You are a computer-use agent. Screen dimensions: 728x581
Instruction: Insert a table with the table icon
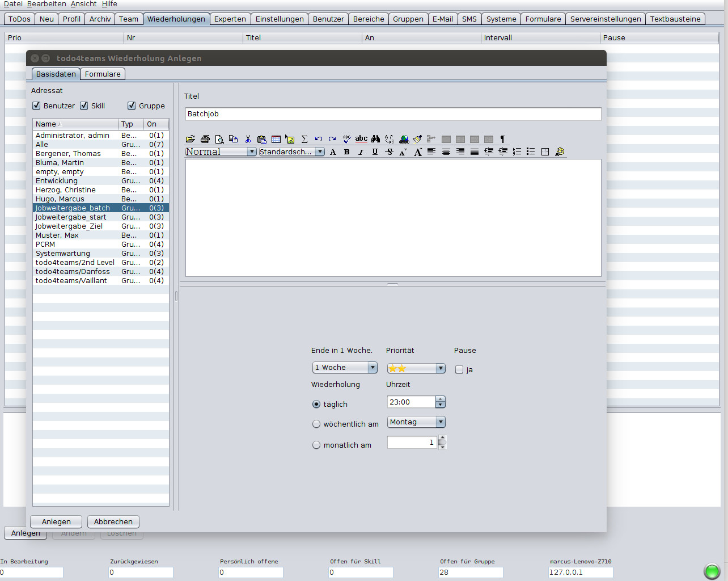point(276,139)
